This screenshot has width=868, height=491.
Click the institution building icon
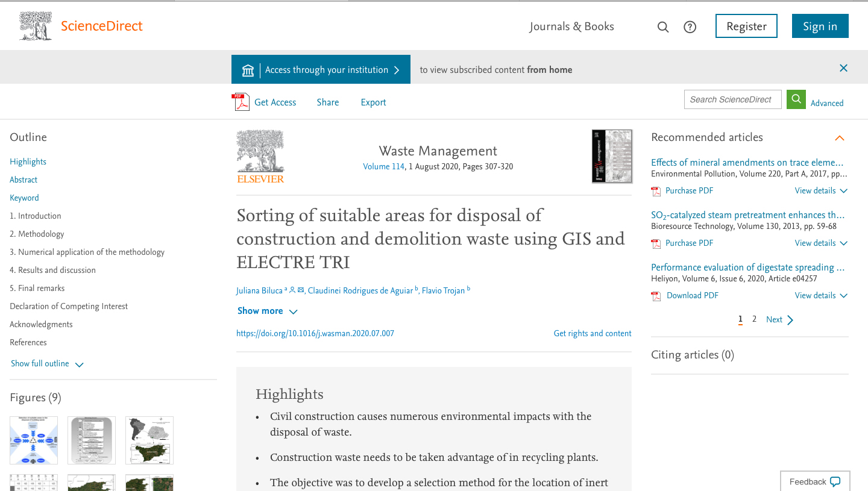(x=248, y=70)
